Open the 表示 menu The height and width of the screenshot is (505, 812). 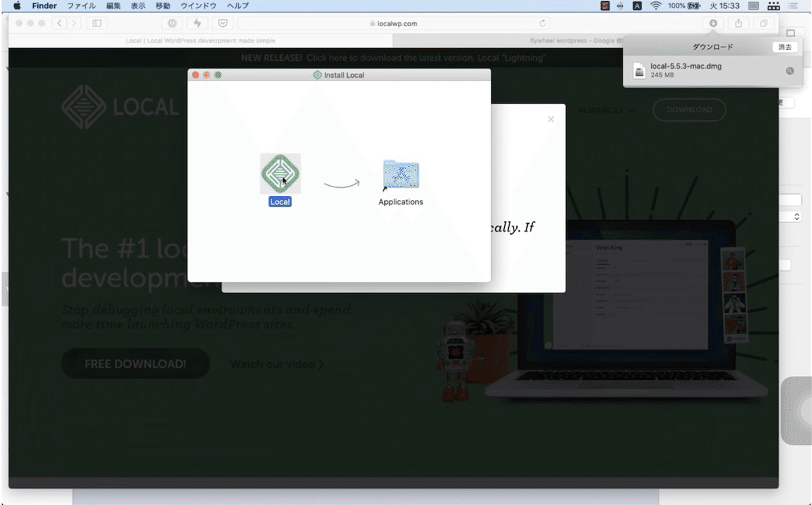click(138, 5)
